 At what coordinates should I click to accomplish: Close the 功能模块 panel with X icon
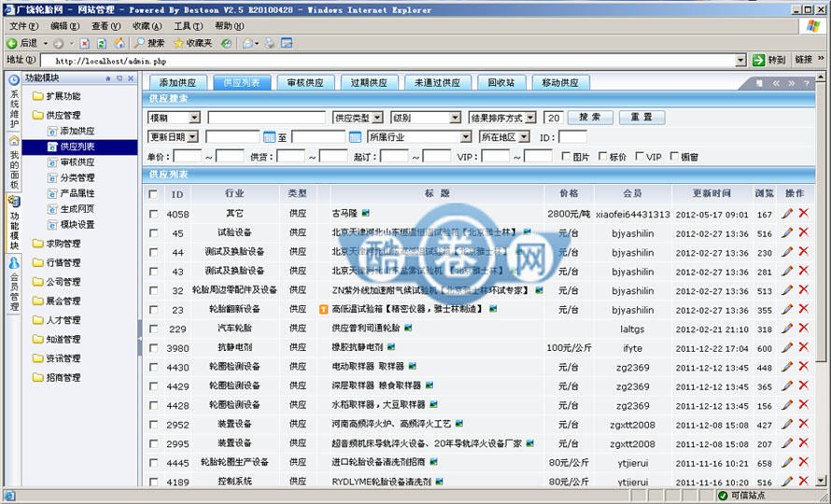pos(131,78)
